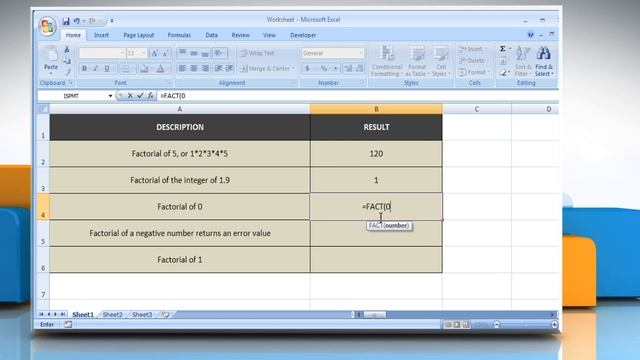This screenshot has height=360, width=640.
Task: Decrease the cell indent
Action: click(218, 69)
